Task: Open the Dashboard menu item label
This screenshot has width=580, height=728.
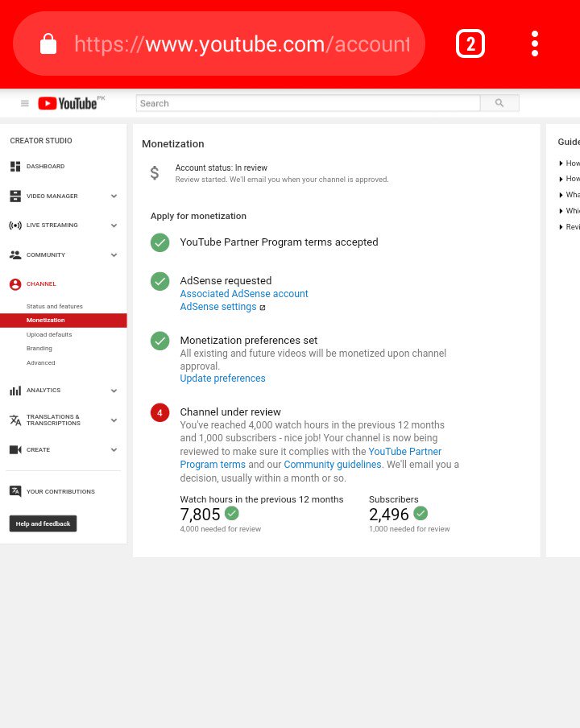Action: coord(45,166)
